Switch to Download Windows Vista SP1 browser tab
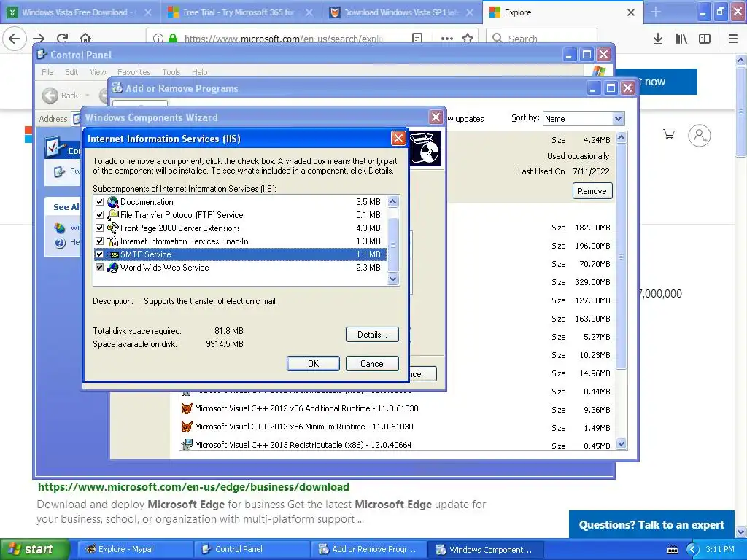This screenshot has height=560, width=747. click(401, 12)
